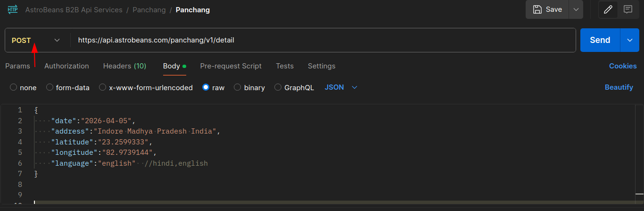This screenshot has width=644, height=211.
Task: Switch to the Authorization tab
Action: tap(66, 66)
